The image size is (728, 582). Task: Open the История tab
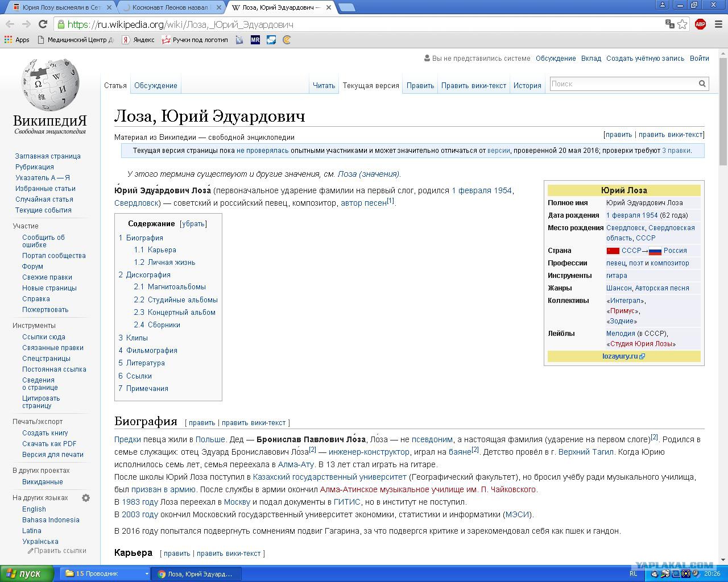point(527,86)
